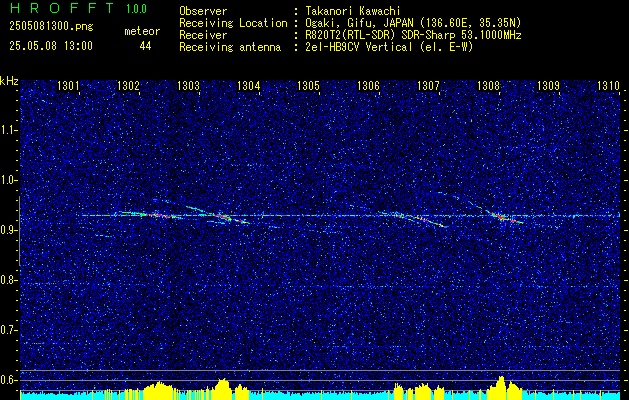
Task: Click the 1307 time marker
Action: click(428, 85)
